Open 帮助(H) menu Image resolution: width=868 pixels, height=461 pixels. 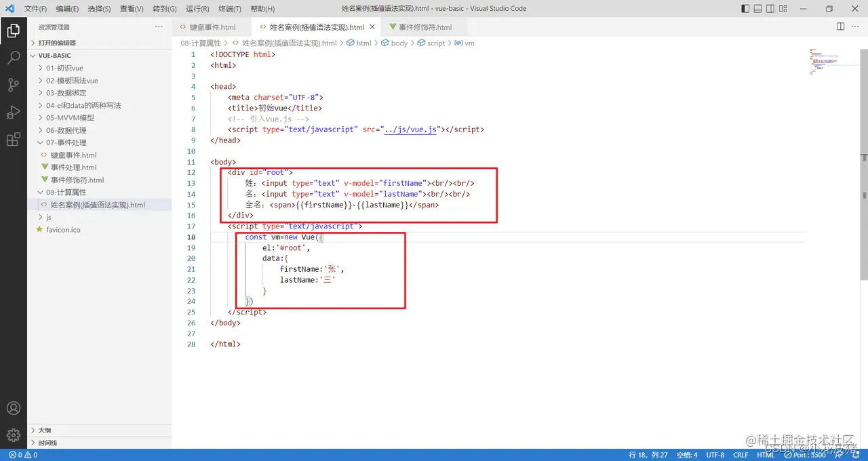[x=262, y=9]
